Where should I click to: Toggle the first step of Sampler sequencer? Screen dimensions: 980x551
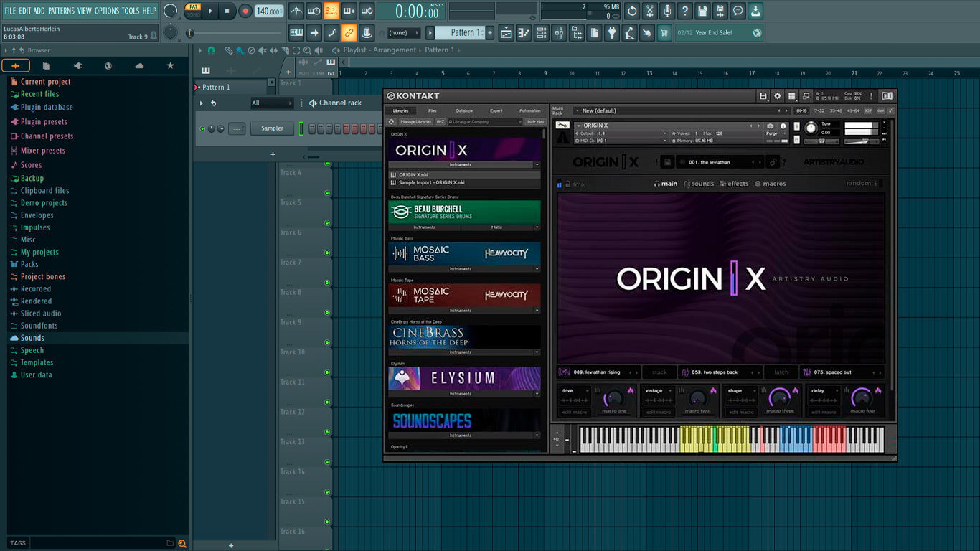(x=312, y=128)
